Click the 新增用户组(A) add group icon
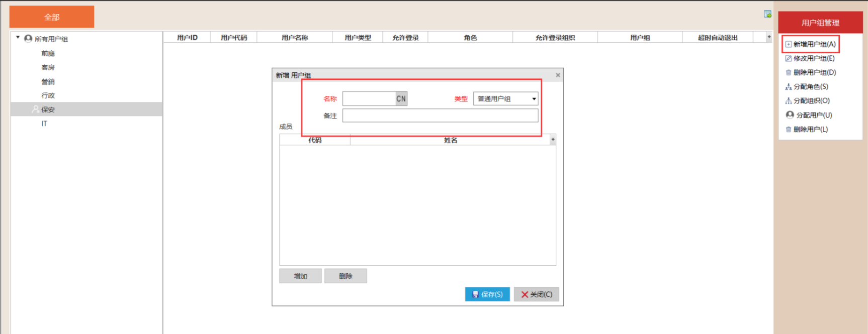 789,44
